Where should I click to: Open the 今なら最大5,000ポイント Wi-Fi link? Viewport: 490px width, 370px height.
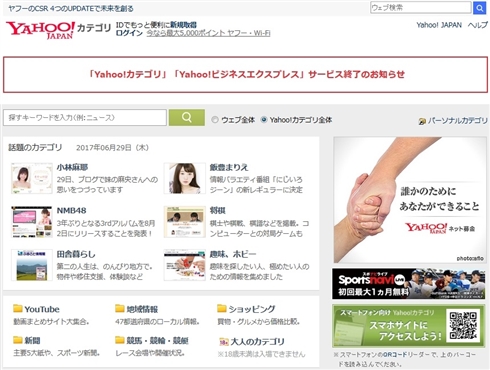click(x=208, y=33)
